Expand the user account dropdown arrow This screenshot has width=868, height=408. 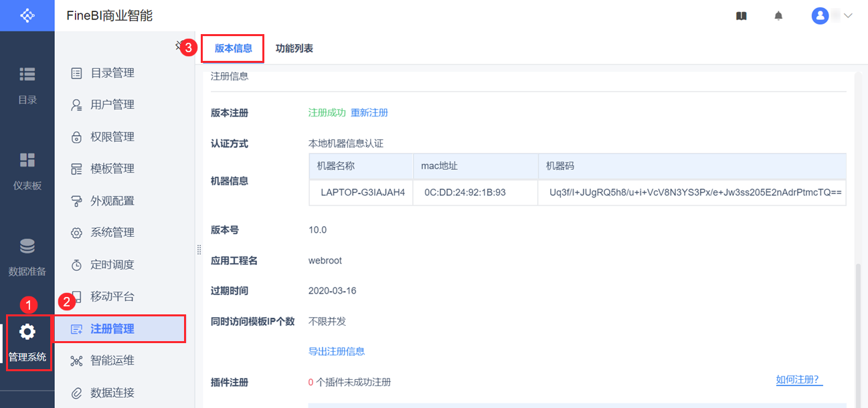click(848, 16)
